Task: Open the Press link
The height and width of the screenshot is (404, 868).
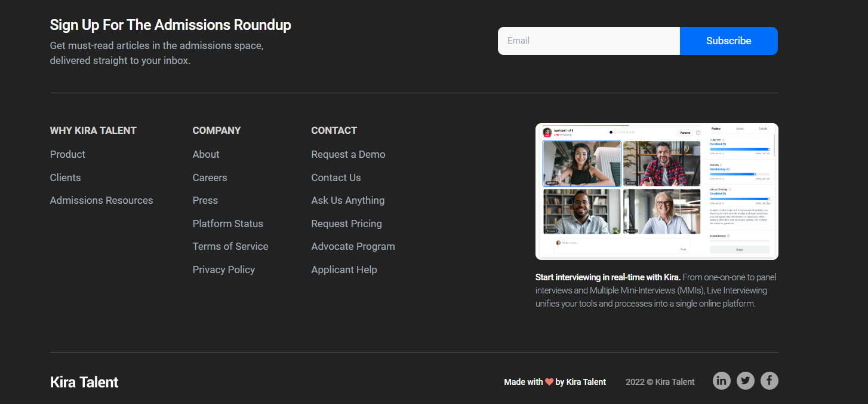Action: pyautogui.click(x=205, y=200)
